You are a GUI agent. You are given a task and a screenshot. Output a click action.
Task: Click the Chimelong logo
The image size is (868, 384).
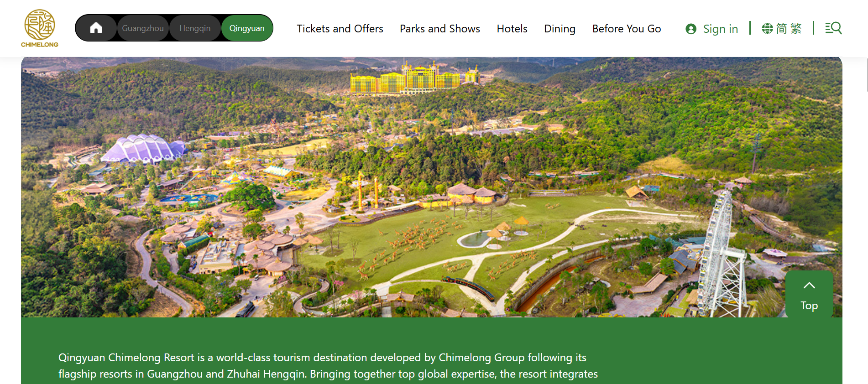tap(40, 28)
